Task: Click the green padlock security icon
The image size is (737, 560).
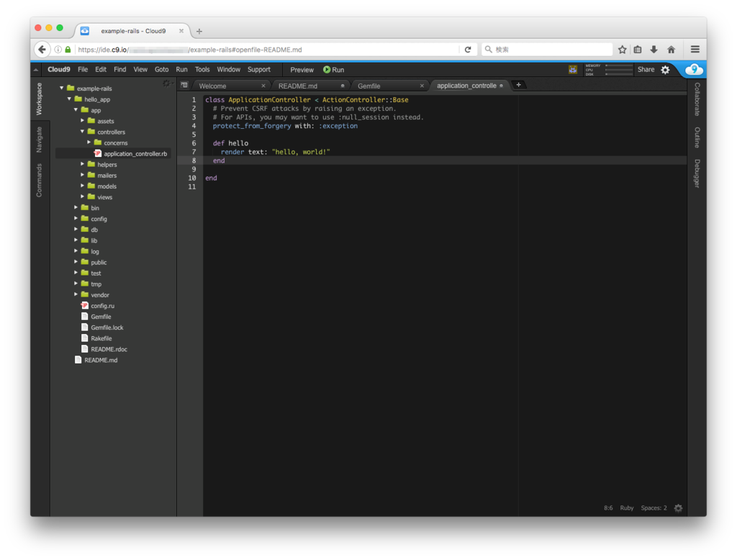Action: tap(68, 50)
